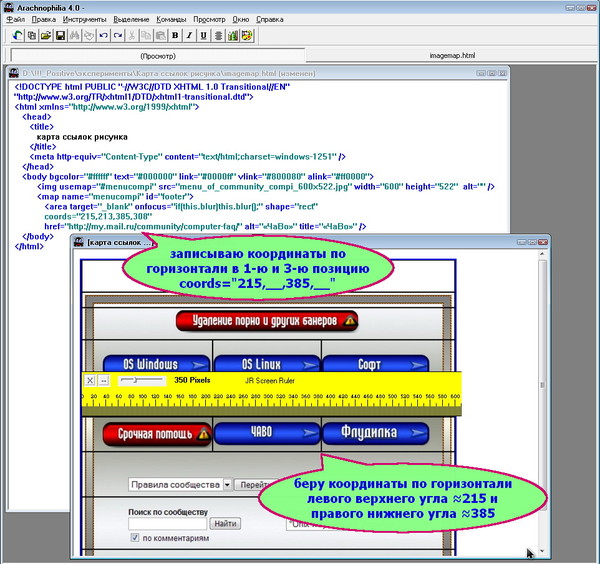
Task: Click the dash button on JR Screen Ruler
Action: (x=104, y=380)
